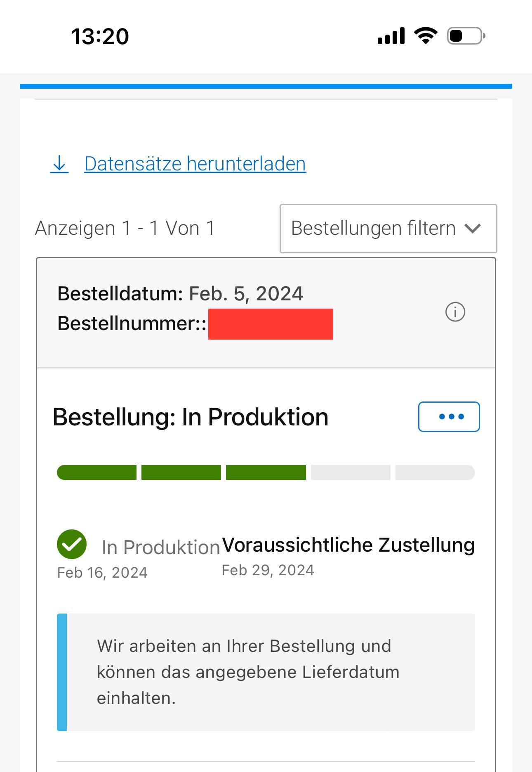532x772 pixels.
Task: Click the red redacted Bestellnummer field
Action: point(271,324)
